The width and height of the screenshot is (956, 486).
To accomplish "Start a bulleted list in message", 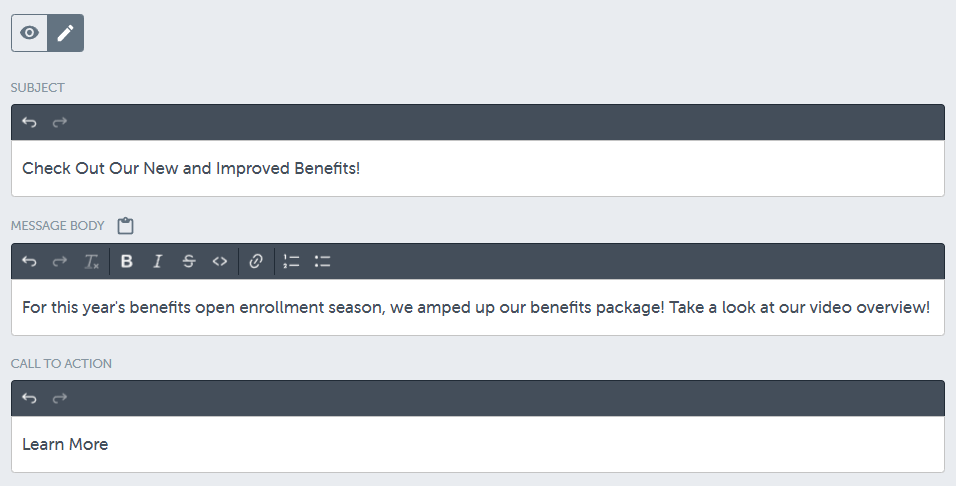I will [x=322, y=261].
